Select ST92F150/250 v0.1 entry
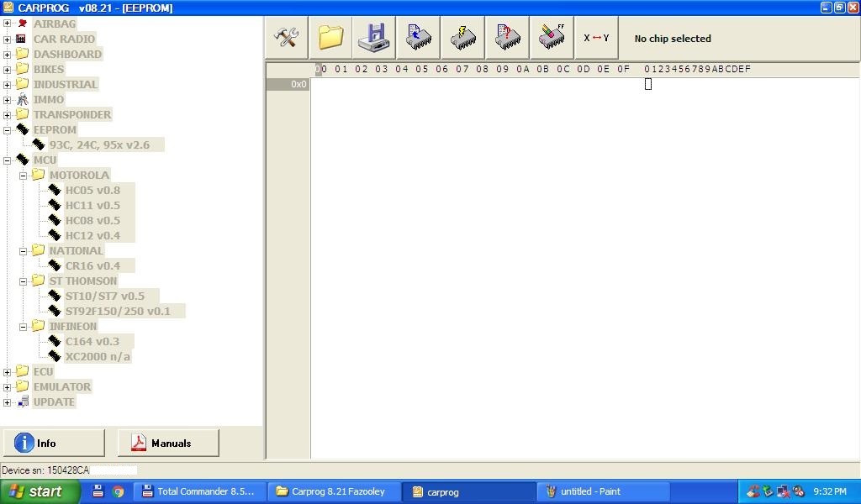Screen dimensions: 861x504 (118, 311)
